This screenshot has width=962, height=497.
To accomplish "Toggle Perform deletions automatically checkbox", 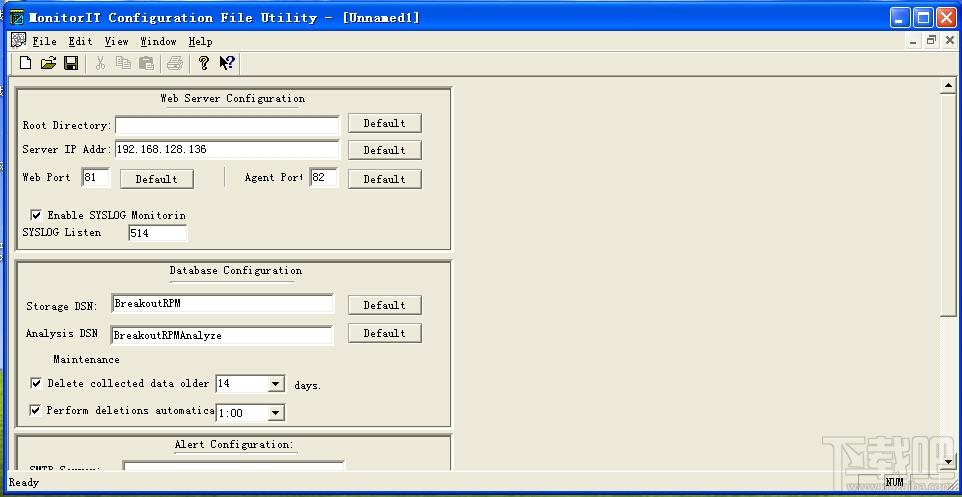I will tap(36, 410).
